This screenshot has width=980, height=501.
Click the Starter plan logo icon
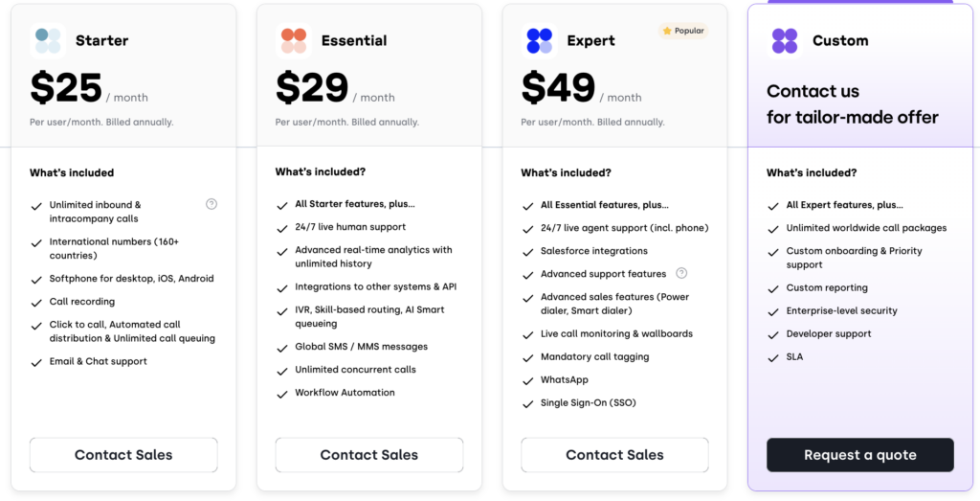48,41
